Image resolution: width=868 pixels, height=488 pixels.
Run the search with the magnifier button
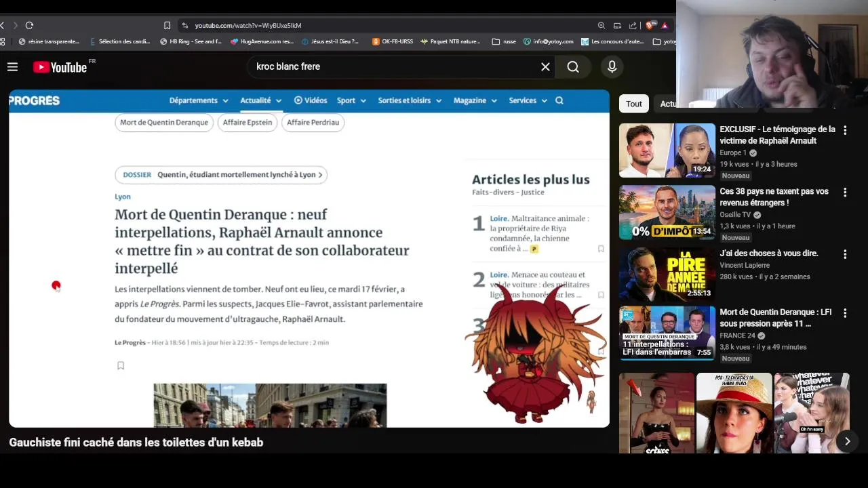click(573, 66)
